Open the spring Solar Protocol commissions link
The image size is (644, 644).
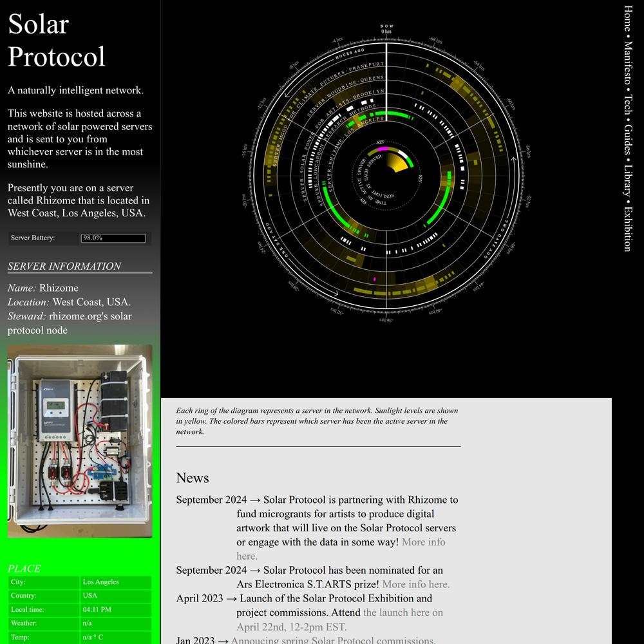333,640
